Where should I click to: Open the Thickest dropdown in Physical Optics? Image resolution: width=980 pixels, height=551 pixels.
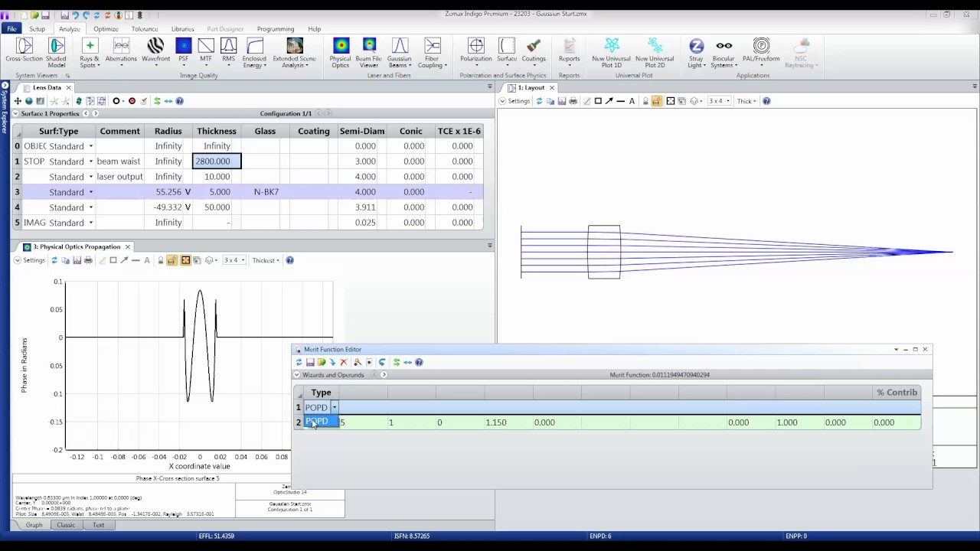265,260
